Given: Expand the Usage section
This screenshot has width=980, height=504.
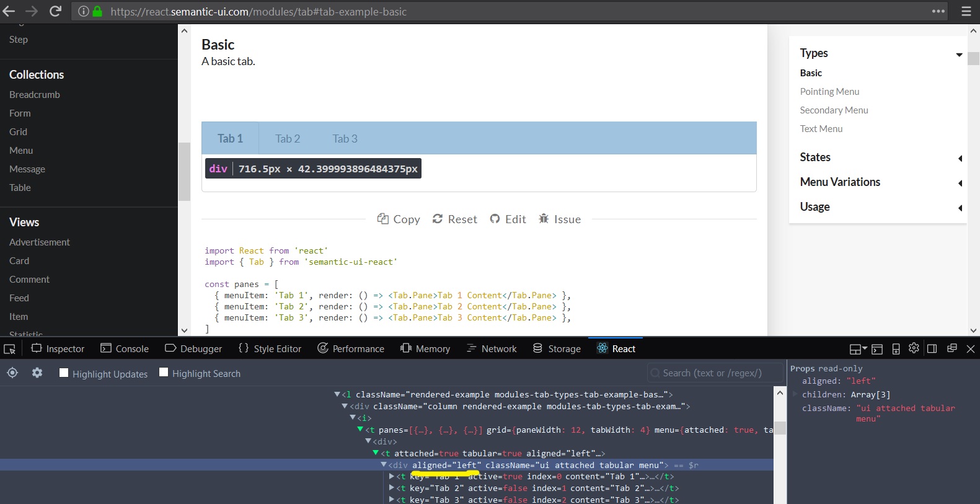Looking at the screenshot, I should pos(960,208).
